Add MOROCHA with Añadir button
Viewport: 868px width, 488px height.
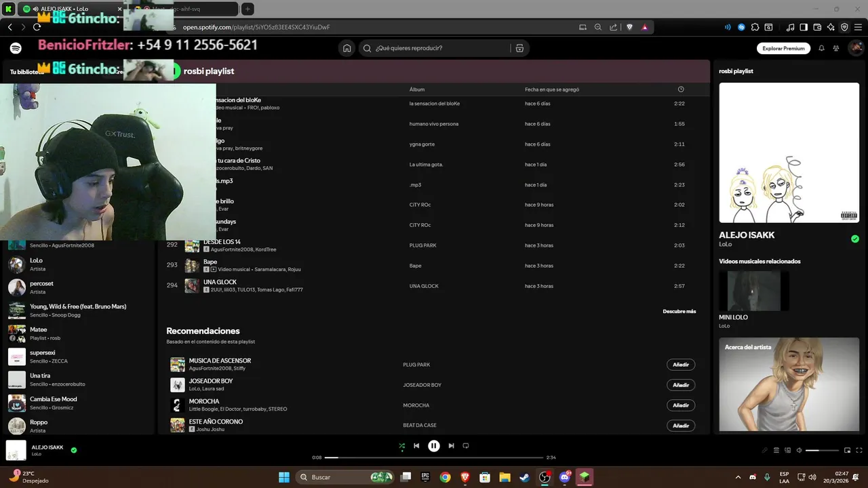[x=681, y=405]
